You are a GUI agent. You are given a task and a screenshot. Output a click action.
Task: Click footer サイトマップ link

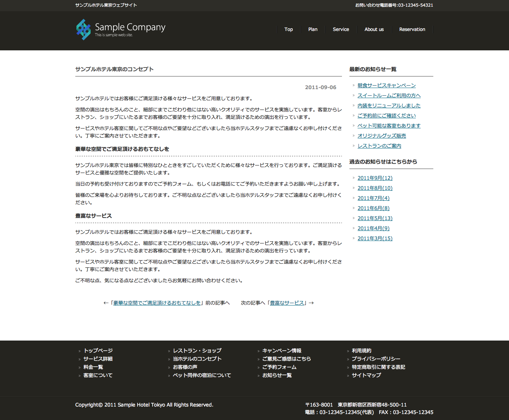[x=366, y=375]
